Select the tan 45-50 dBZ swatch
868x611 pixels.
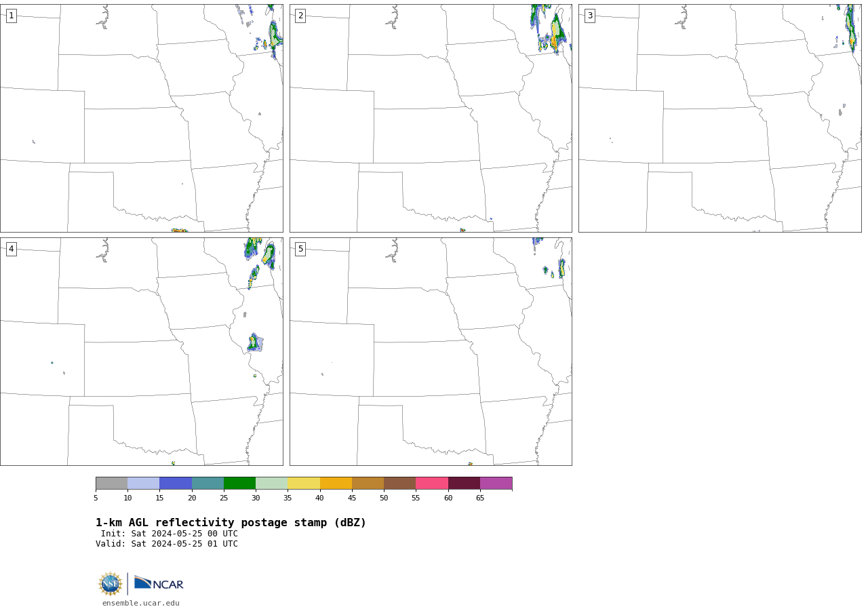click(368, 483)
